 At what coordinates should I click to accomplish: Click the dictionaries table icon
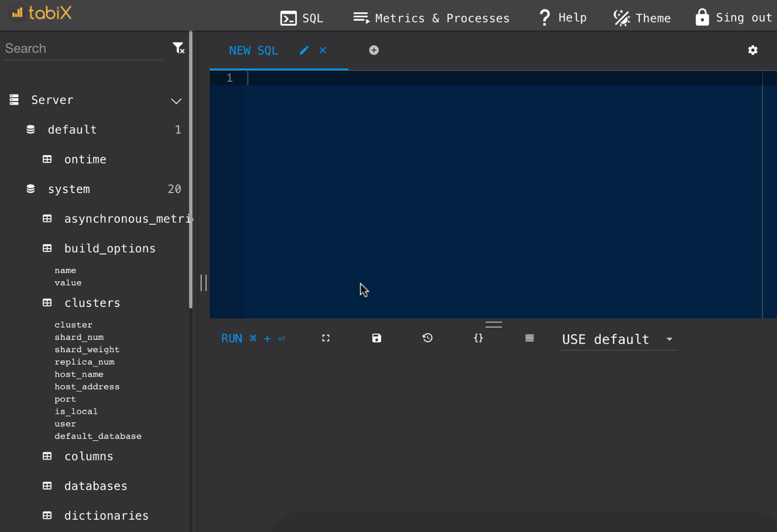point(47,515)
